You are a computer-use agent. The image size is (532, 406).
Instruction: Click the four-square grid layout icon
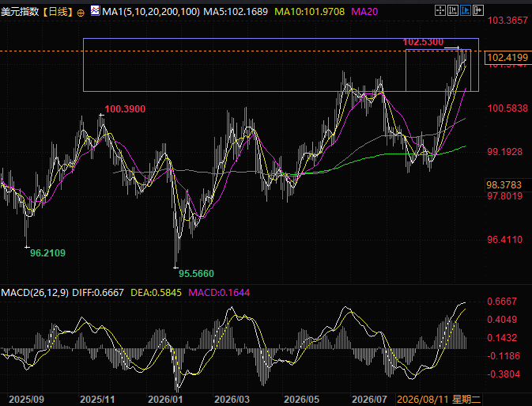(x=440, y=10)
